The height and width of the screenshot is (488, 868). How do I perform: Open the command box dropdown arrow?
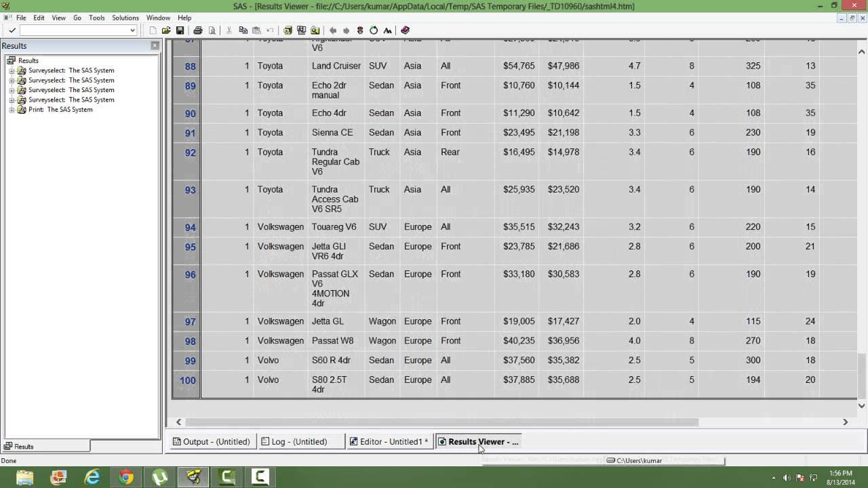pyautogui.click(x=133, y=30)
